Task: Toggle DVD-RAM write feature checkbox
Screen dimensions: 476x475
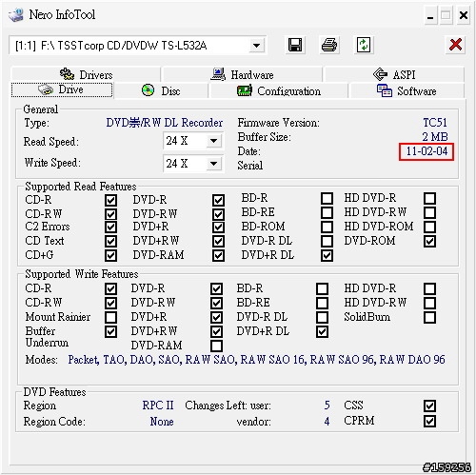Action: tap(216, 346)
